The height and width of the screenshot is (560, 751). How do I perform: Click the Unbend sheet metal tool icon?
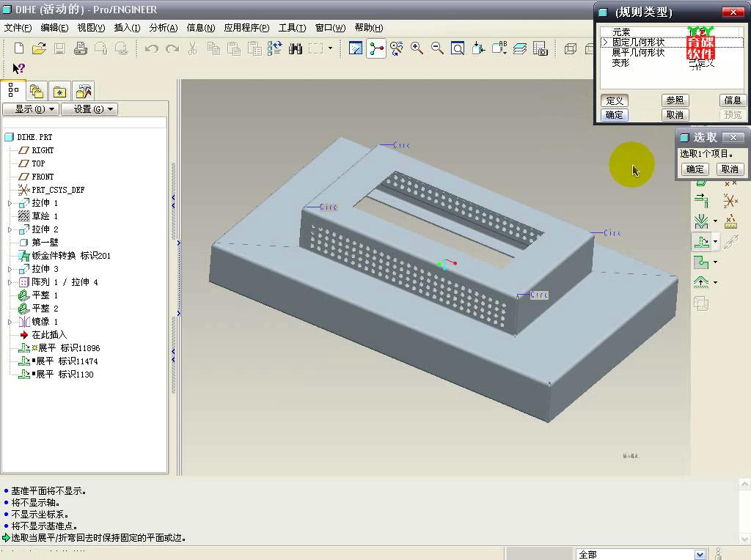701,242
